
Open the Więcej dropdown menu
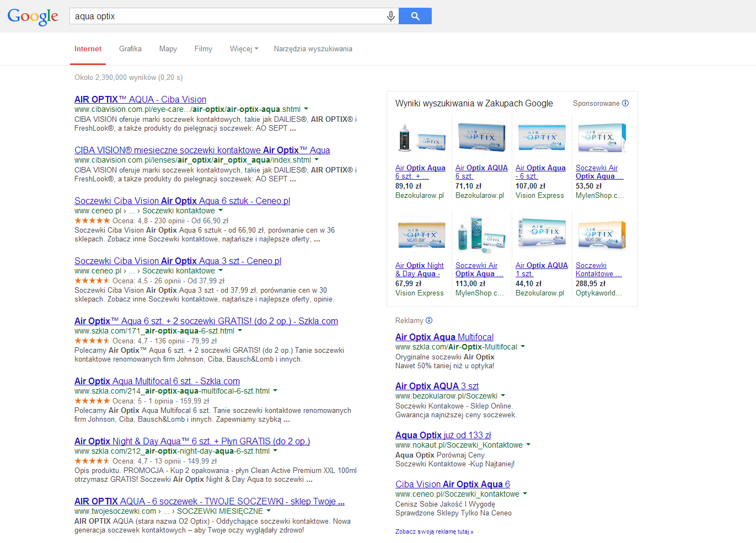coord(244,49)
